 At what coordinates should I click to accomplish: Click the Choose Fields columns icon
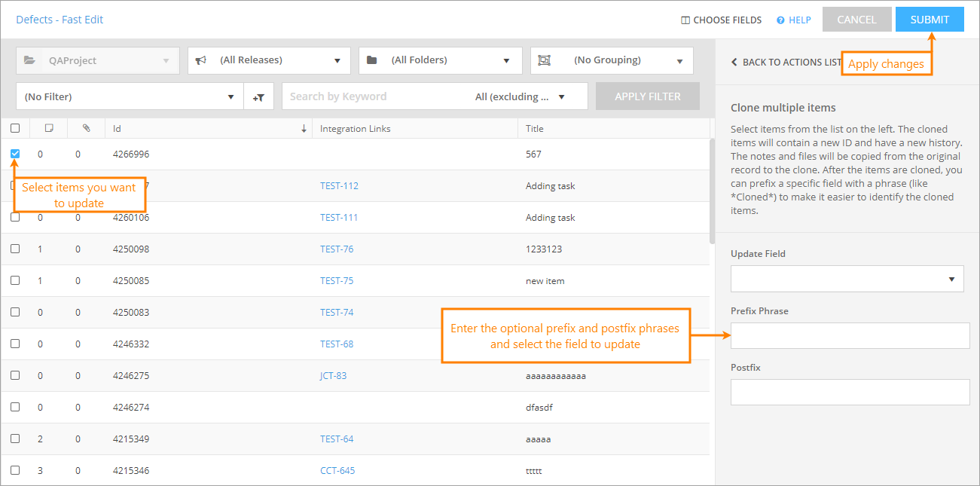[x=685, y=20]
